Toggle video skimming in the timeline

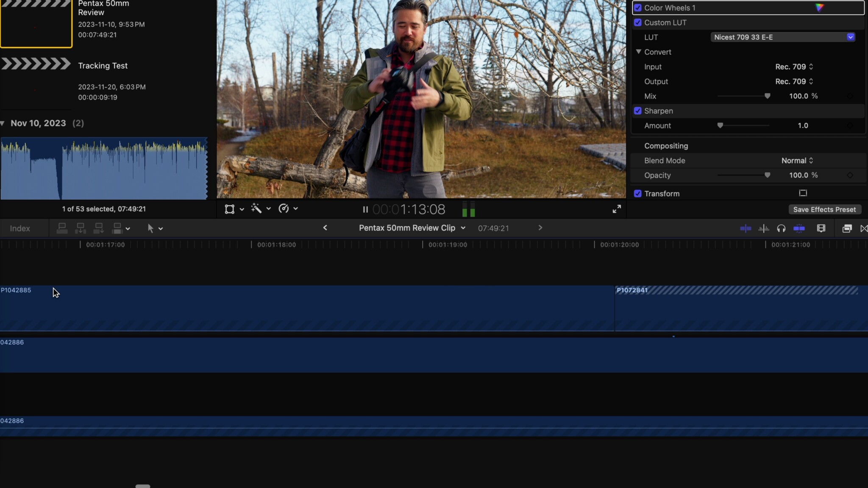(746, 229)
